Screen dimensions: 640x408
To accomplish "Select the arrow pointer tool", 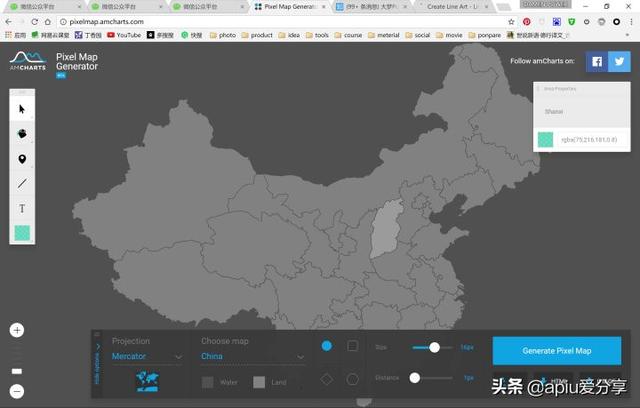I will click(22, 109).
